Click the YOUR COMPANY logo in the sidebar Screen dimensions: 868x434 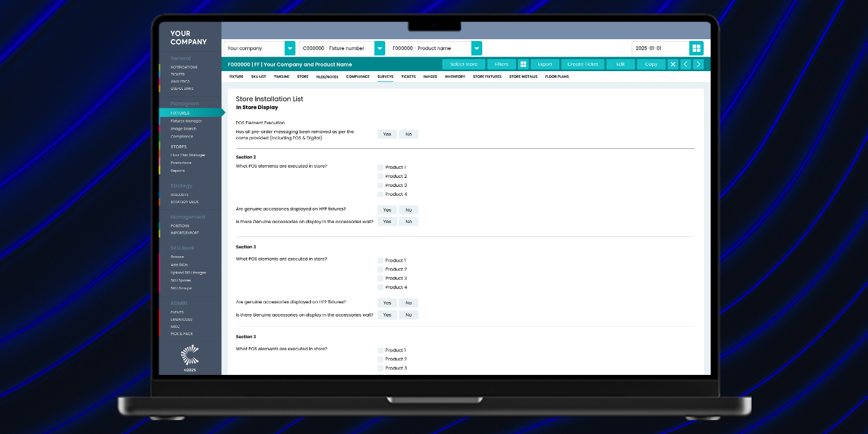(x=188, y=38)
